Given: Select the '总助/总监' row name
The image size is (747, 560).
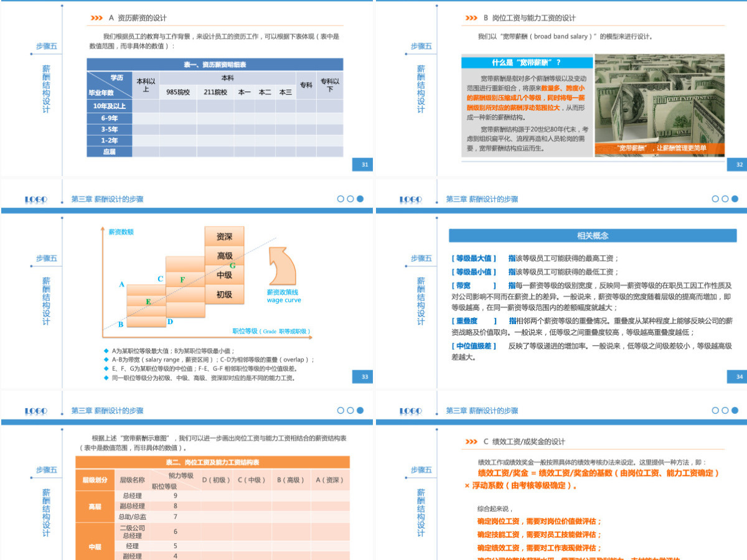Looking at the screenshot, I should [x=132, y=516].
